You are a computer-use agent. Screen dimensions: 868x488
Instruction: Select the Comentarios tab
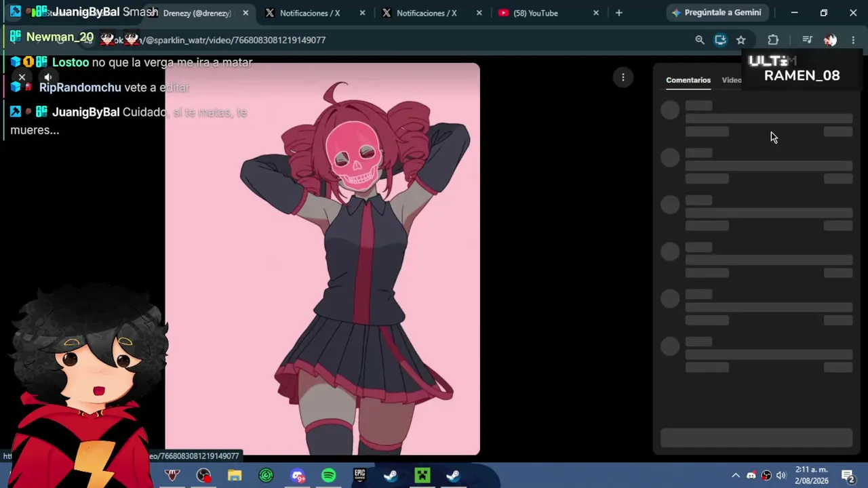coord(688,80)
